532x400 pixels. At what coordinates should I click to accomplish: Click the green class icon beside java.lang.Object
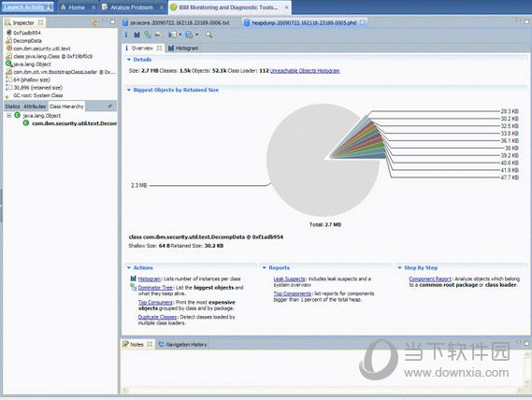(17, 115)
